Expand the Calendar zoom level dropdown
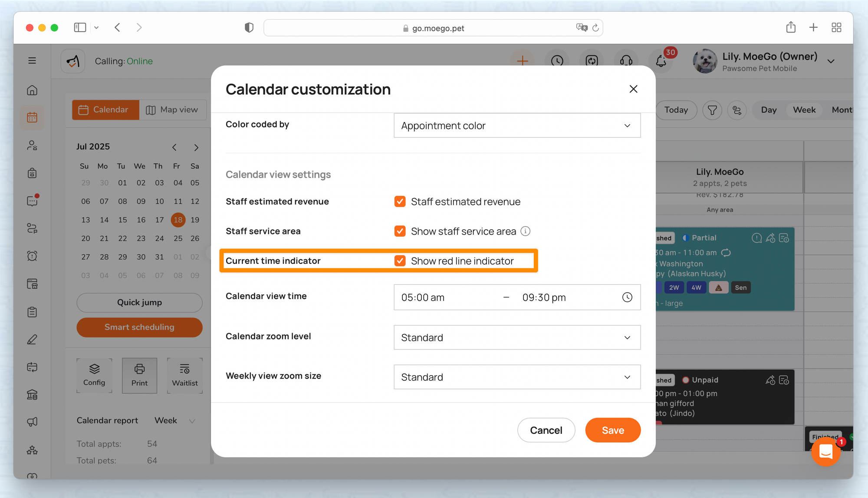 coord(517,338)
